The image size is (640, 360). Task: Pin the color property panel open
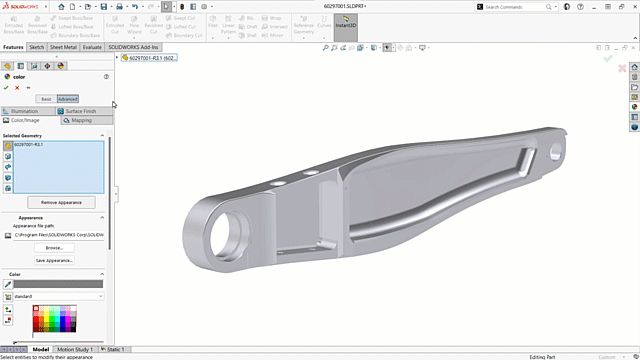pos(28,88)
